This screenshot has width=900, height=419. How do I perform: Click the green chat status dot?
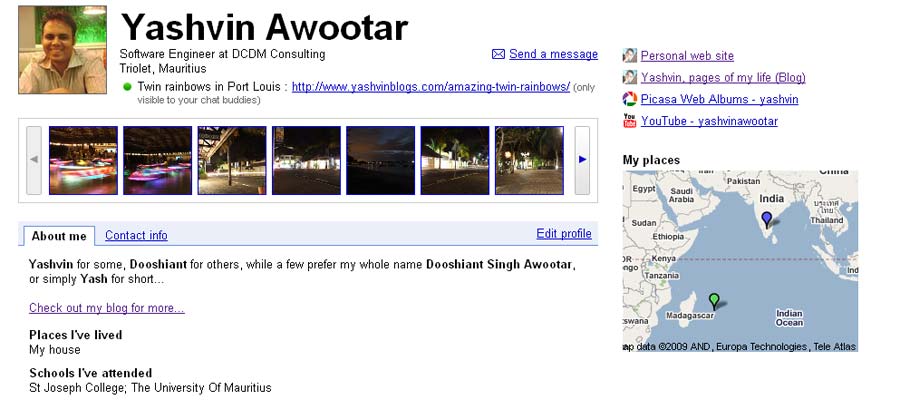[x=127, y=87]
